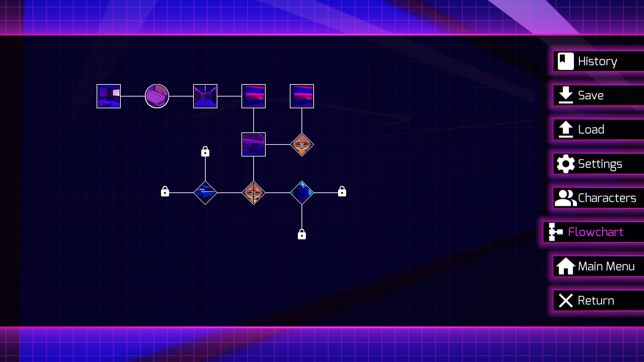Select the lower center character face diamond

pyautogui.click(x=254, y=193)
